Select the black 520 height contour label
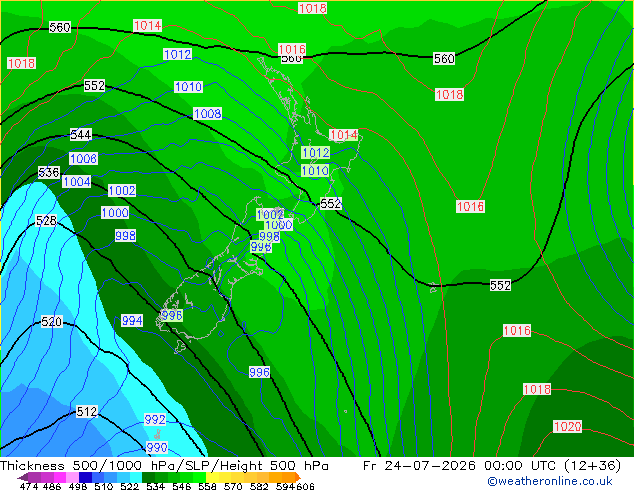Screen dimensions: 634x490 coord(52,322)
